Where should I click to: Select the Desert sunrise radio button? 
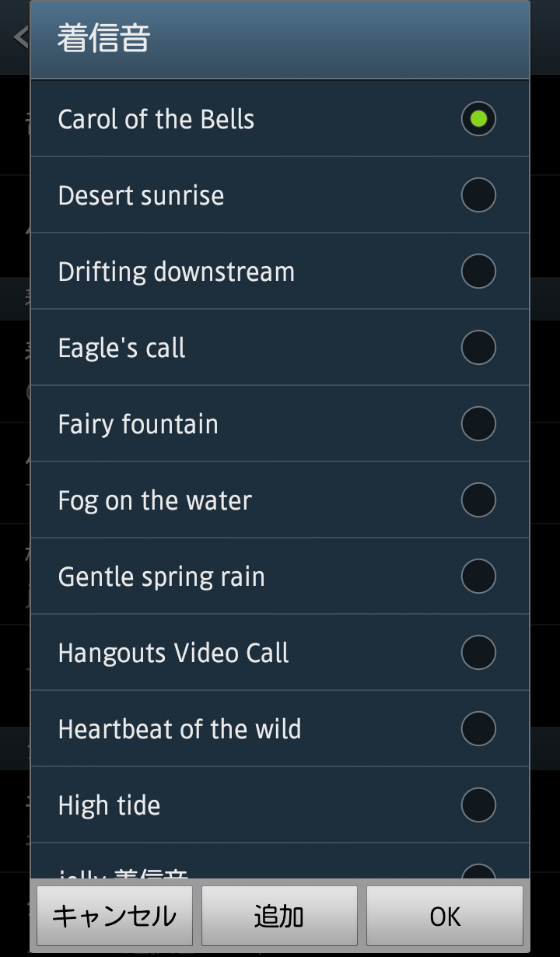point(478,195)
